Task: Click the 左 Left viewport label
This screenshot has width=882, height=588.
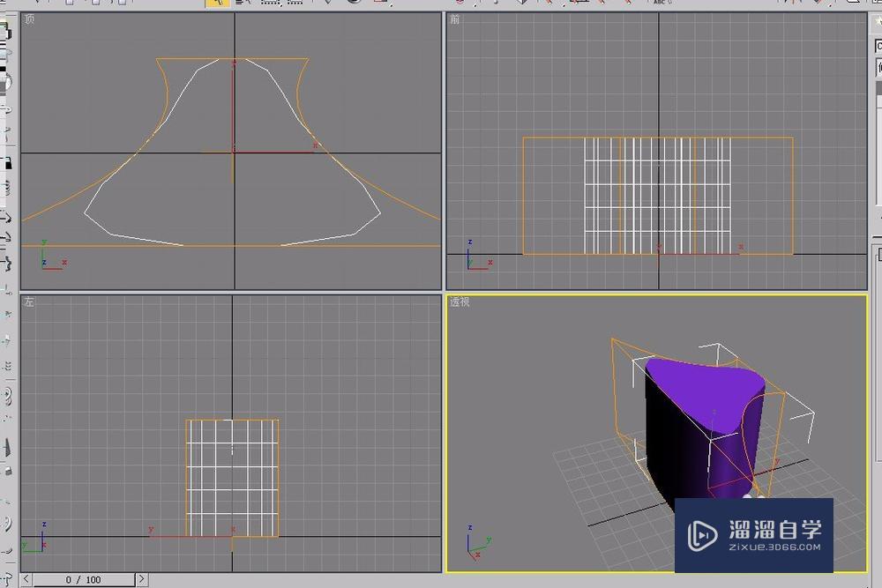Action: 29,301
